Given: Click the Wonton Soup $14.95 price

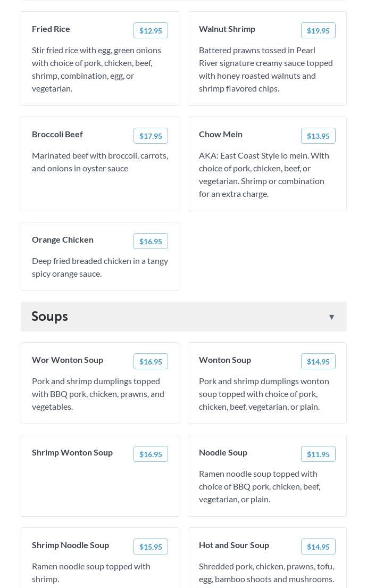Looking at the screenshot, I should pyautogui.click(x=318, y=362).
